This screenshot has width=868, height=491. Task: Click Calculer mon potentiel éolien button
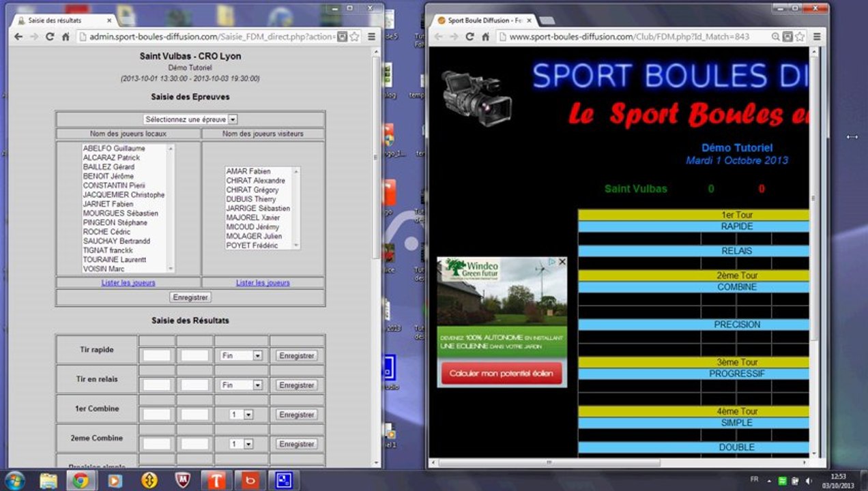point(502,374)
